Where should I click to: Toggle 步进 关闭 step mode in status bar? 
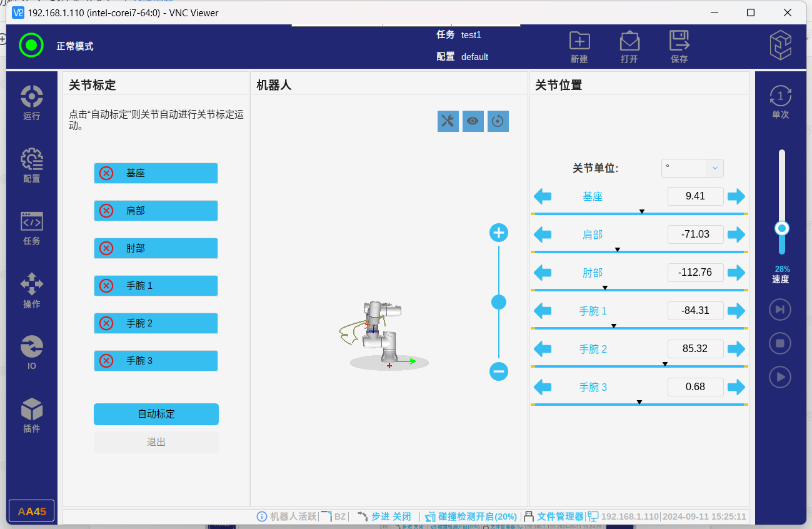(x=384, y=516)
